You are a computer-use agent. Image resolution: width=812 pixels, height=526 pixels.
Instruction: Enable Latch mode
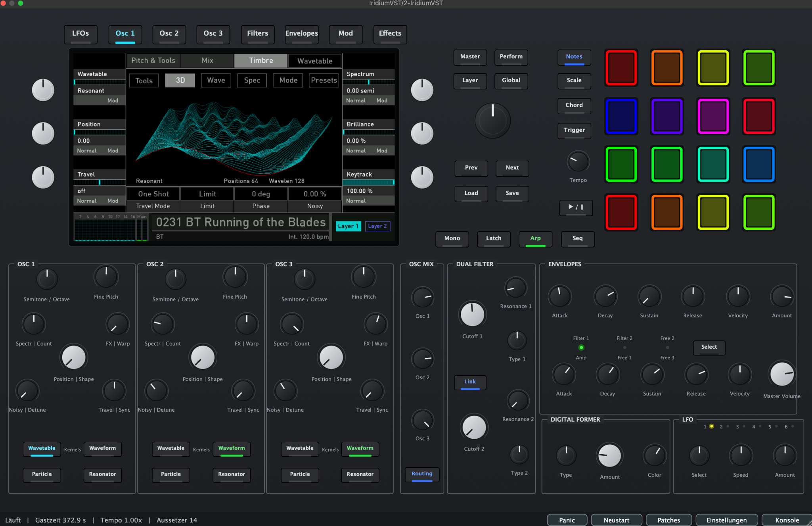coord(494,239)
